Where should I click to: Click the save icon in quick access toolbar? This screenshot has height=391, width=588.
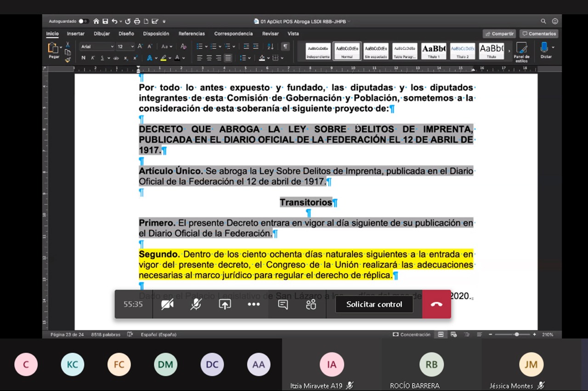point(105,21)
